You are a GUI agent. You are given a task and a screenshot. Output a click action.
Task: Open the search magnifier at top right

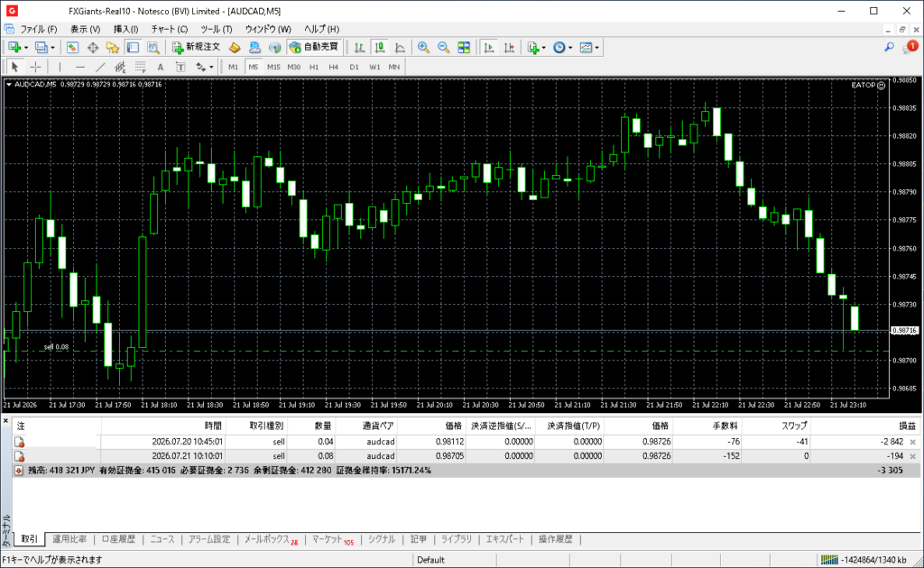point(889,47)
